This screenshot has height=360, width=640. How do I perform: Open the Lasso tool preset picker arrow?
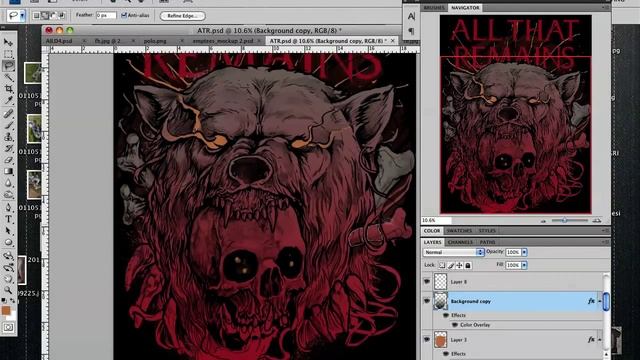pos(22,16)
